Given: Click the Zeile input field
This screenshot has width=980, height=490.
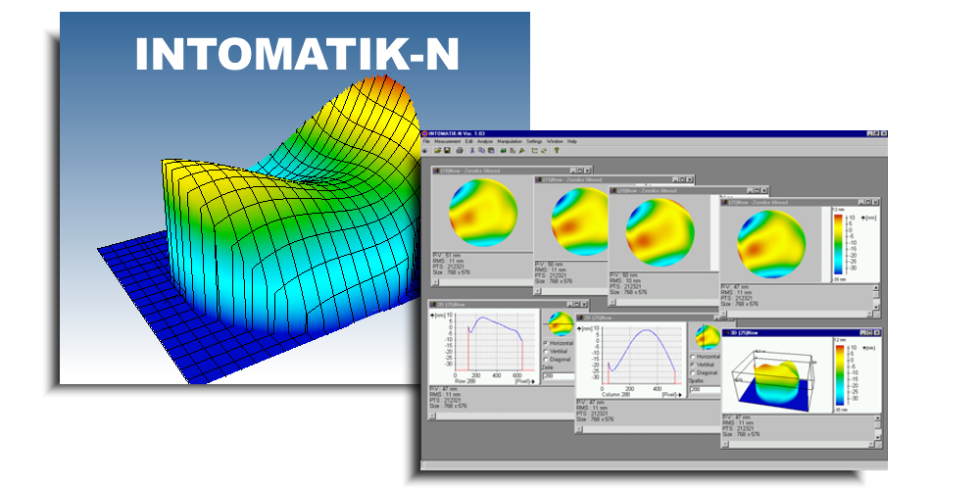Looking at the screenshot, I should point(559,376).
